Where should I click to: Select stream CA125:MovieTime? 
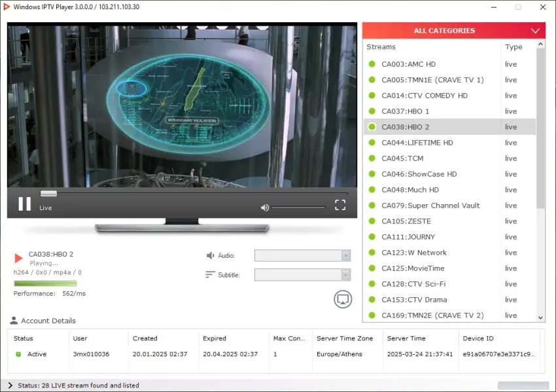(x=449, y=268)
